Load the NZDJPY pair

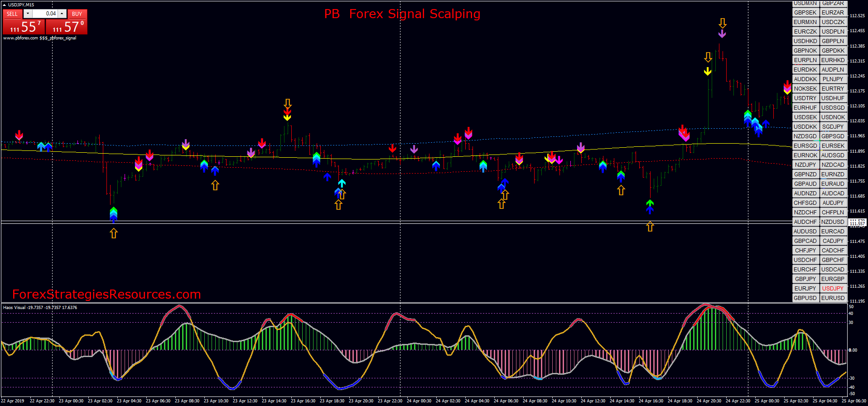click(805, 164)
